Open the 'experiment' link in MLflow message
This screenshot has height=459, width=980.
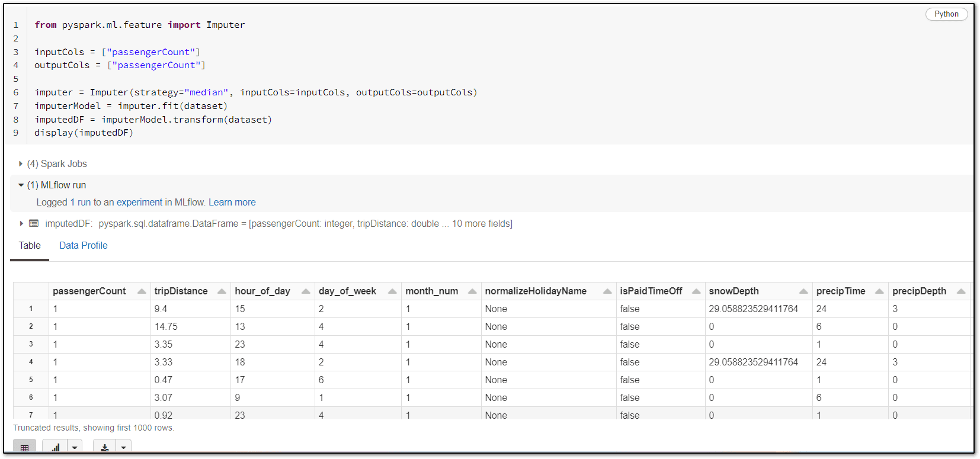(139, 202)
